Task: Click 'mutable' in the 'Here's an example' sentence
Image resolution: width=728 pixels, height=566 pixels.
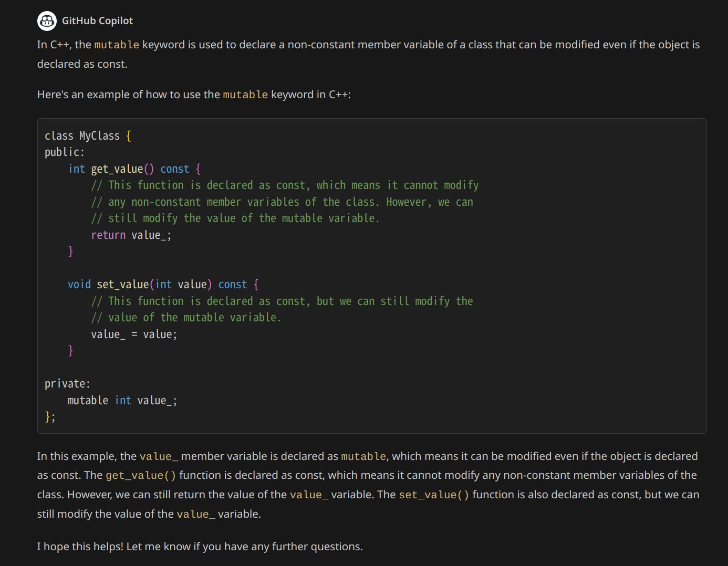Action: 245,95
